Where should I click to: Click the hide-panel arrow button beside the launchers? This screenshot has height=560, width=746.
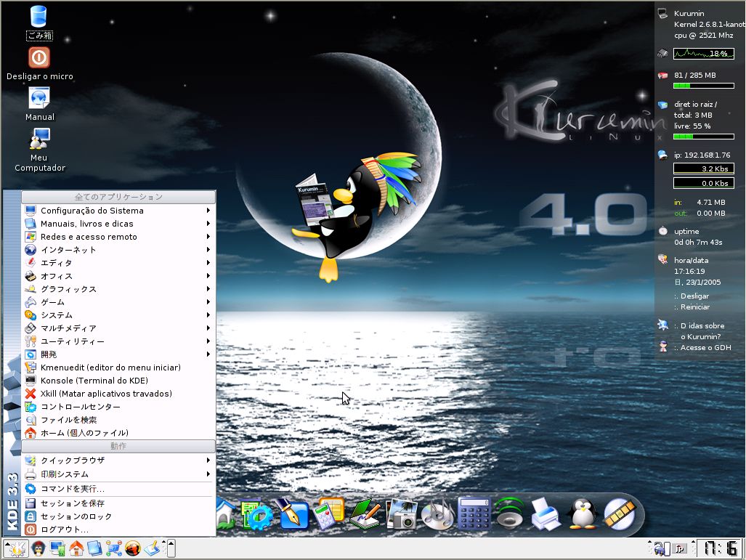click(171, 548)
